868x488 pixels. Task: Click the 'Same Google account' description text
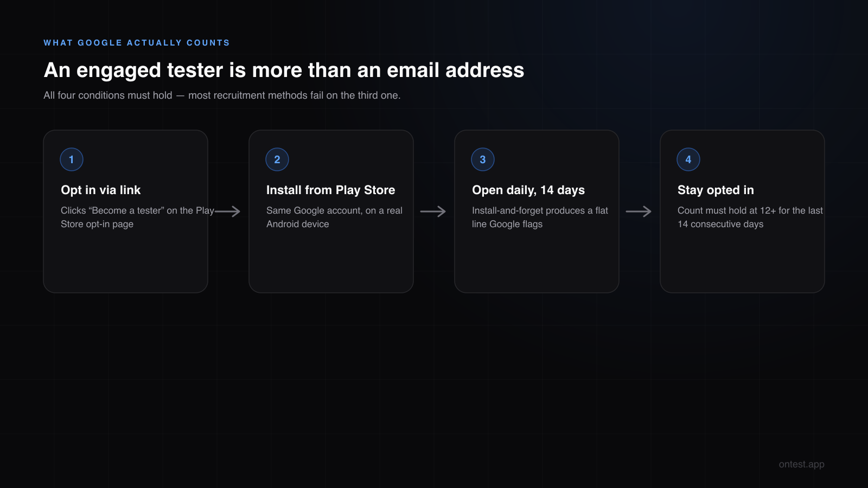[x=334, y=217]
